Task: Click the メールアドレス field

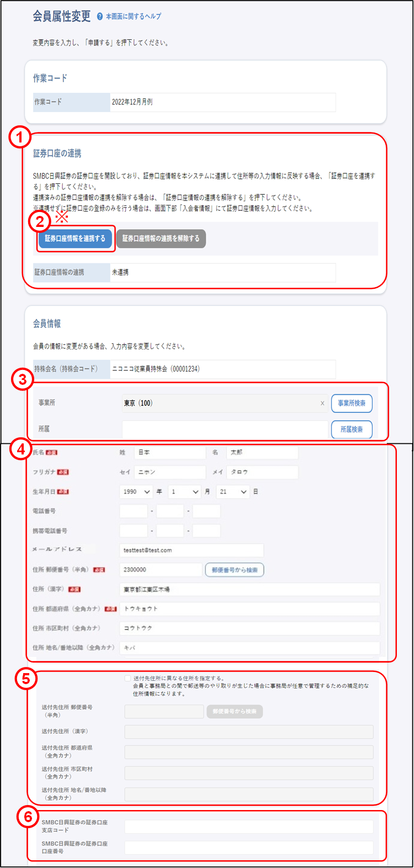Action: [192, 551]
